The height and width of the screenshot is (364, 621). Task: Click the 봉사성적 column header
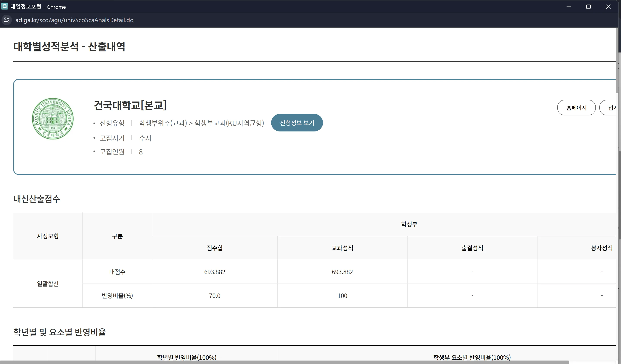601,248
